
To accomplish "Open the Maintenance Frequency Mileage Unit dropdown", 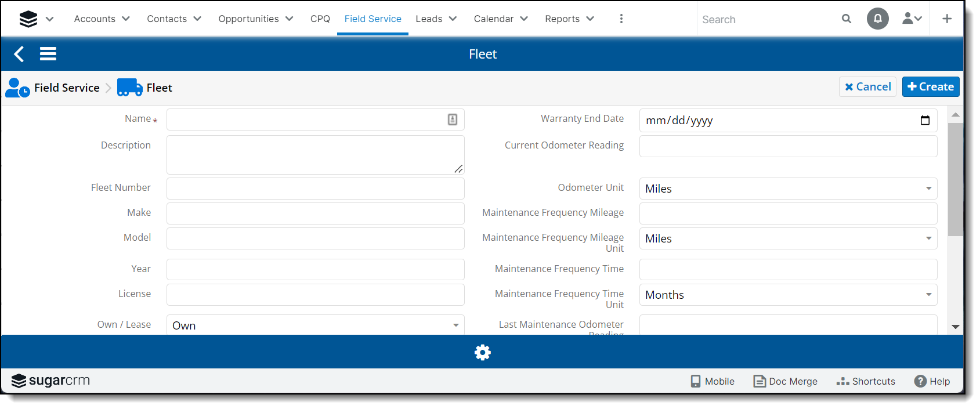I will [x=789, y=238].
